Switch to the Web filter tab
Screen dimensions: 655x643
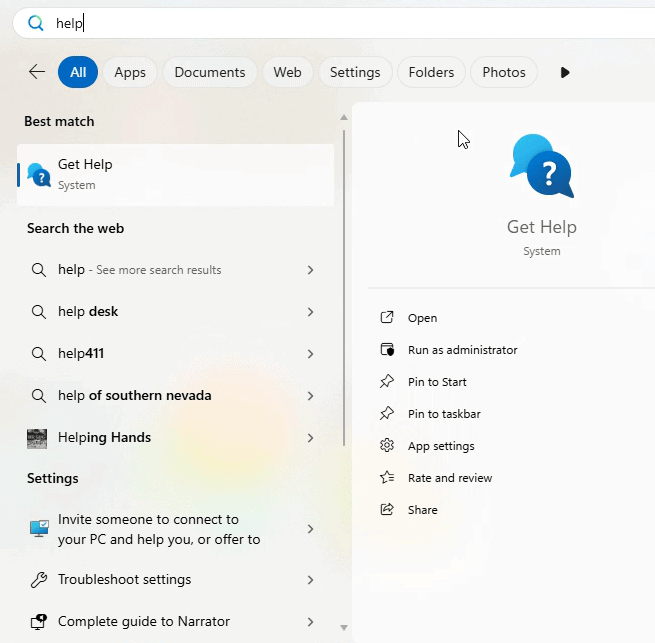point(287,72)
